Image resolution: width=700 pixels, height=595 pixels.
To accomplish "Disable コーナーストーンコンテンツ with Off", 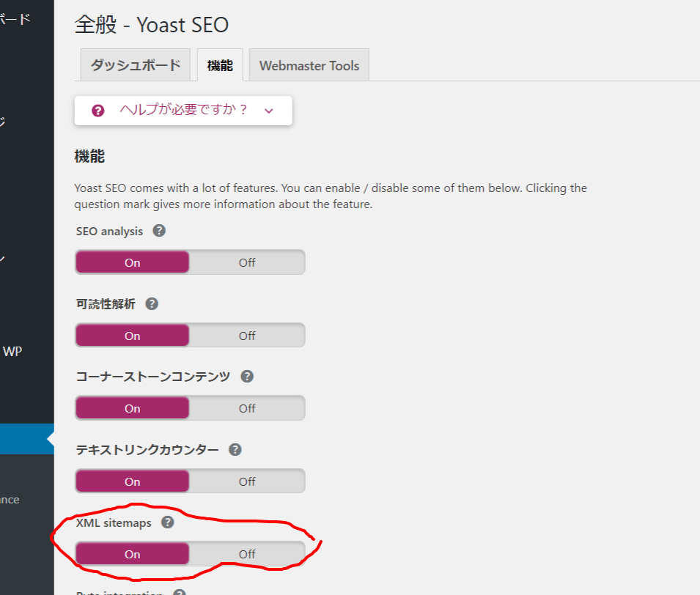I will pyautogui.click(x=247, y=408).
